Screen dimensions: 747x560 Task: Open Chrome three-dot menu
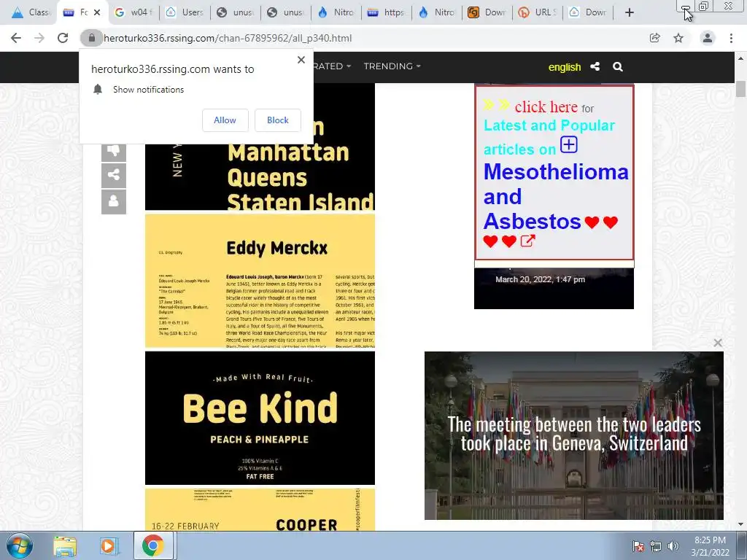(731, 38)
